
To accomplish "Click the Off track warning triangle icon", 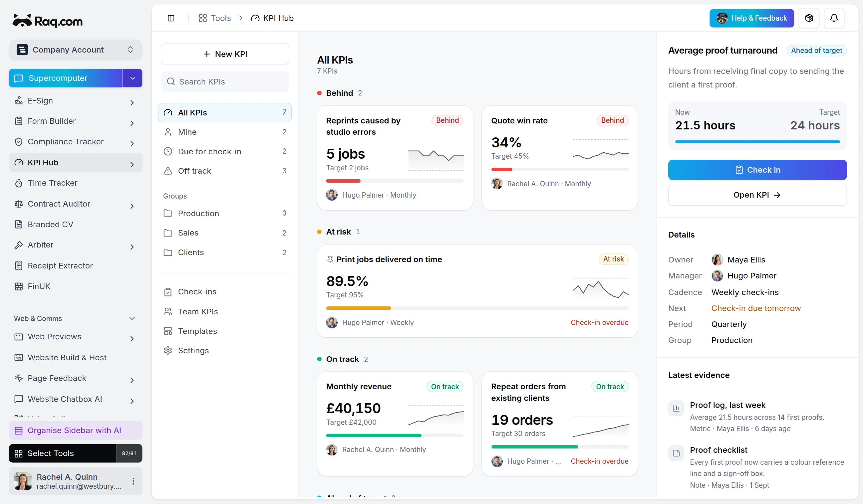I will coord(168,171).
